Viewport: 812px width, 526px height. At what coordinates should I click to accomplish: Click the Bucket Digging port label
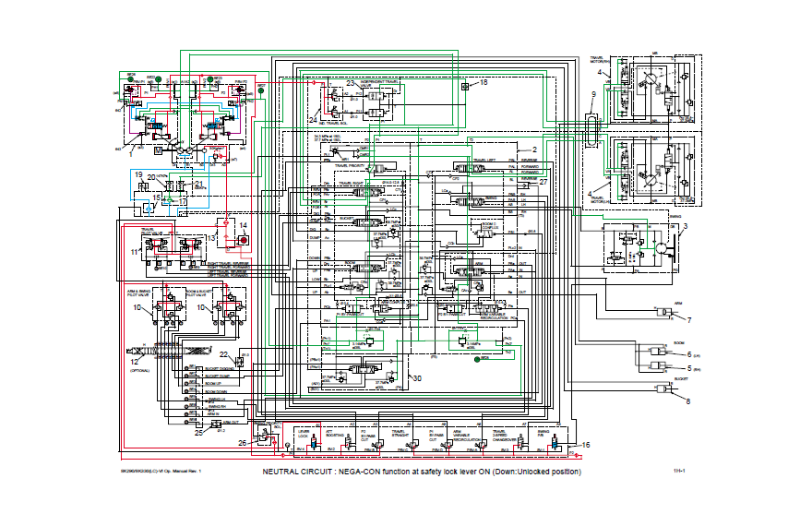click(218, 369)
